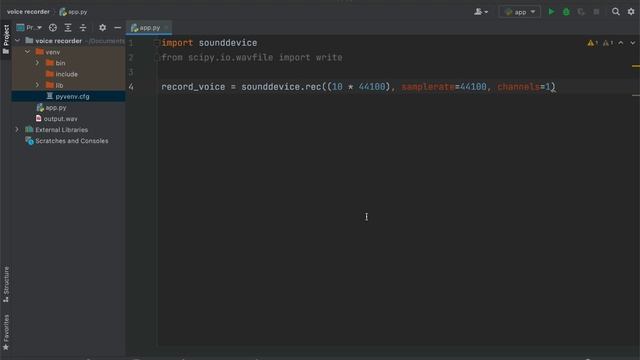
Task: Select the include folder
Action: 67,74
